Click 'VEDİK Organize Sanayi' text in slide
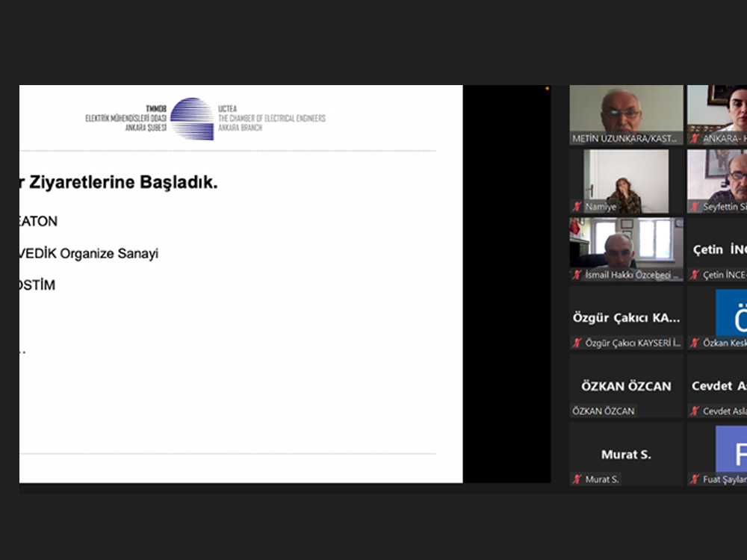Screen dimensions: 747x560 click(x=89, y=253)
